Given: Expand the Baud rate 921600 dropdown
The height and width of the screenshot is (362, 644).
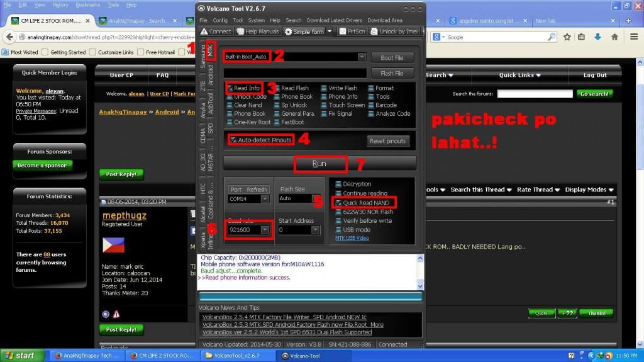Looking at the screenshot, I should [265, 230].
